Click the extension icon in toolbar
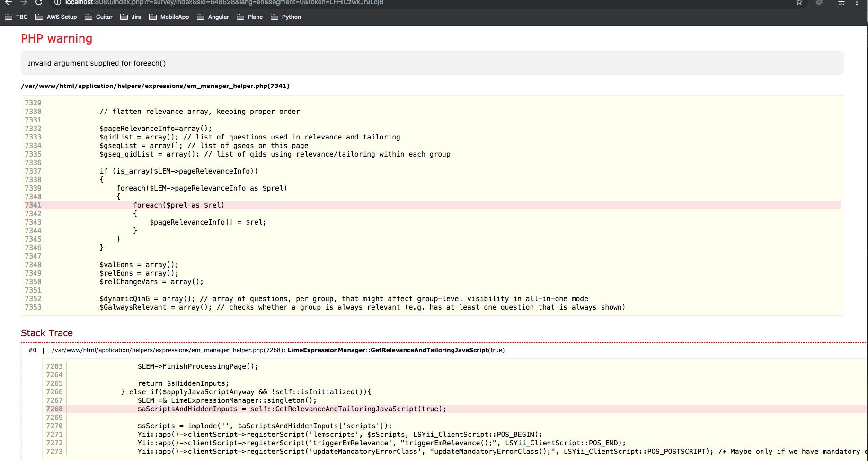The image size is (868, 461). [x=819, y=2]
